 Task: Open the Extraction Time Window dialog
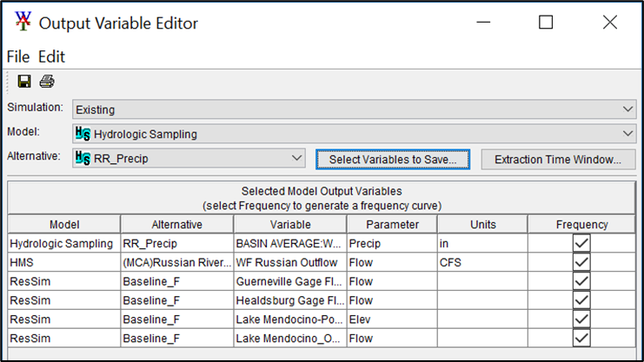[x=558, y=159]
